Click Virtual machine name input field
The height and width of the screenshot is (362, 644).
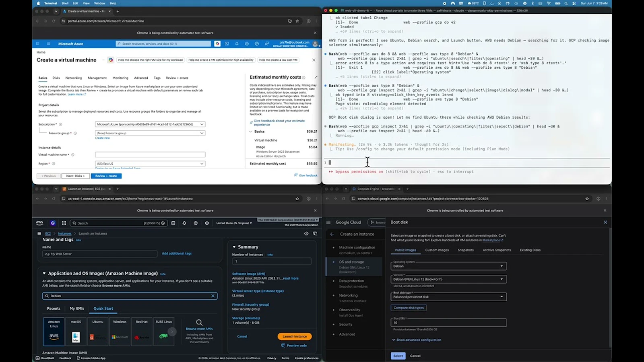[x=150, y=154]
